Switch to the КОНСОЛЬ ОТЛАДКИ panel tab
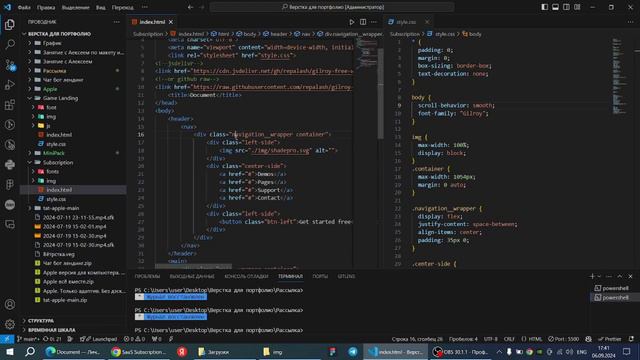 [x=246, y=276]
